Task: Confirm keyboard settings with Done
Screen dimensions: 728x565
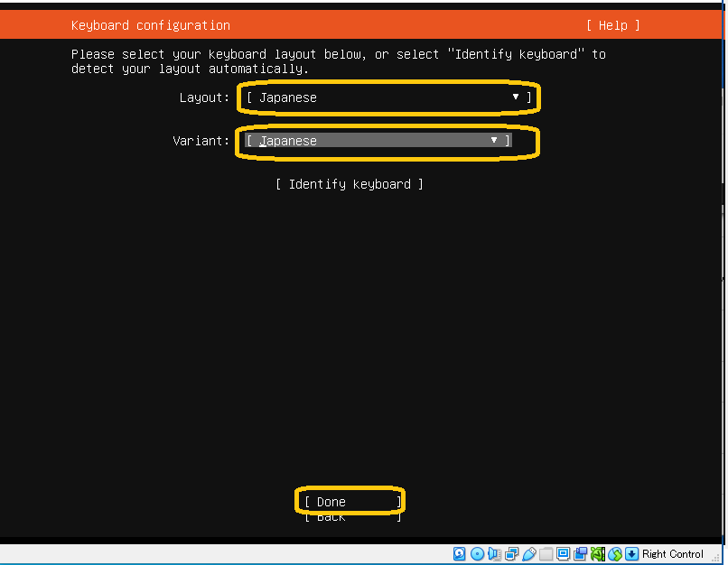Action: pyautogui.click(x=350, y=502)
